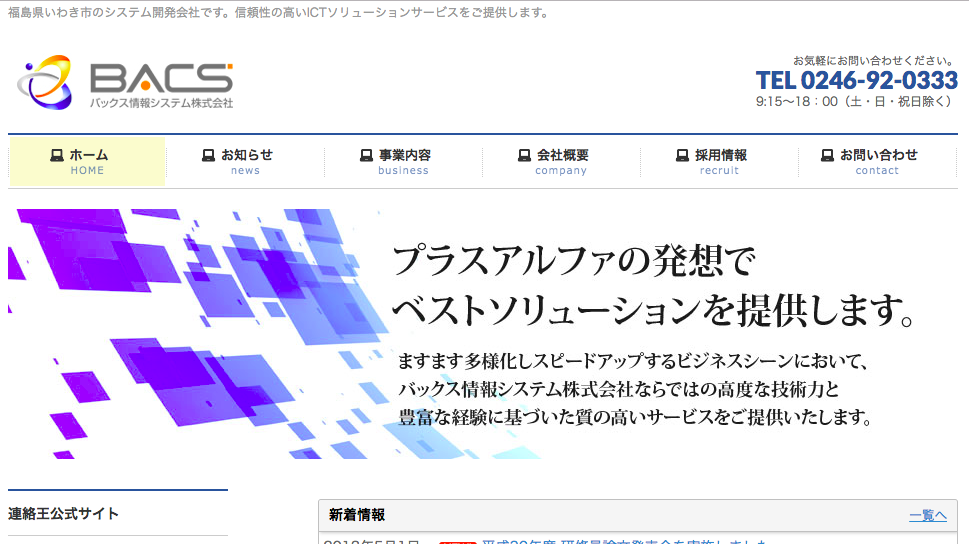Click the 連絡王公式サイト sidebar heading
969x544 pixels.
point(63,514)
